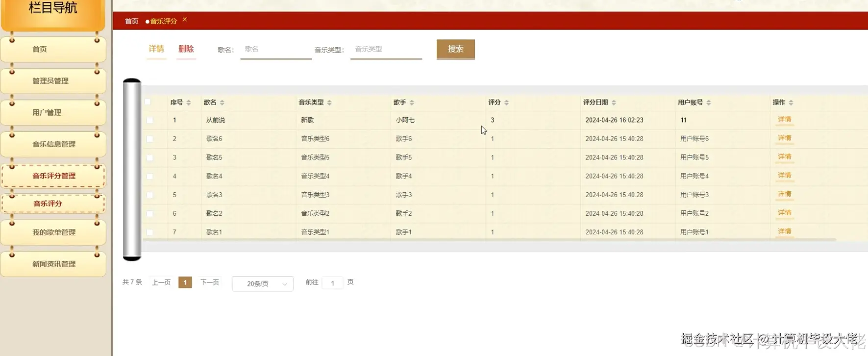Image resolution: width=868 pixels, height=356 pixels.
Task: Select page 1 in pagination
Action: [x=185, y=282]
